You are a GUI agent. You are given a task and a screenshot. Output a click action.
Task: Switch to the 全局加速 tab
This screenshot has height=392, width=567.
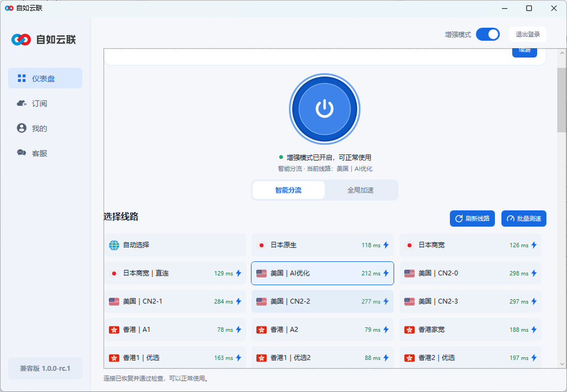[360, 190]
